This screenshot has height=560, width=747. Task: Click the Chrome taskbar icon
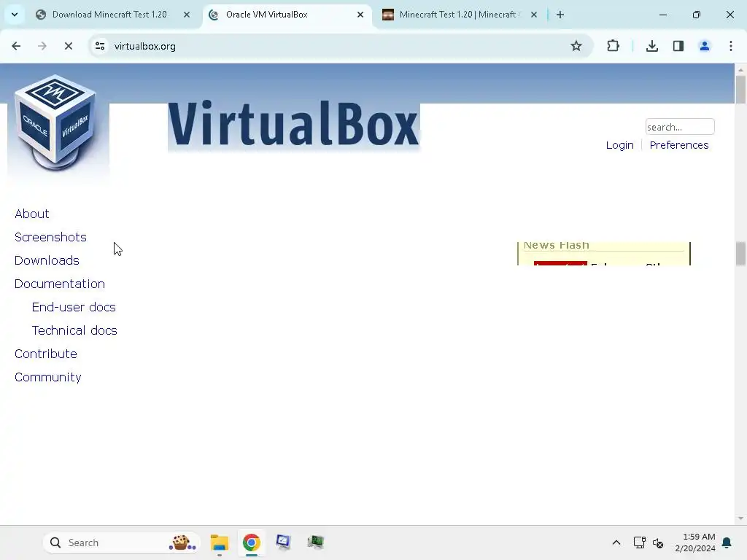(x=252, y=542)
